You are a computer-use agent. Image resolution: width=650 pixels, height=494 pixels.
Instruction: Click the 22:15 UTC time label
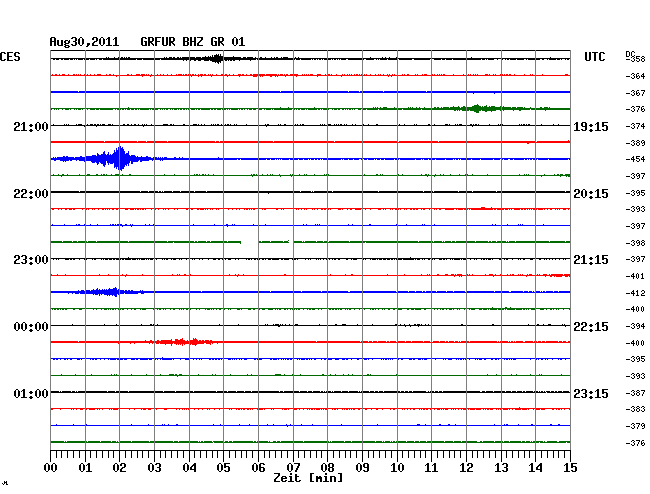click(x=591, y=327)
